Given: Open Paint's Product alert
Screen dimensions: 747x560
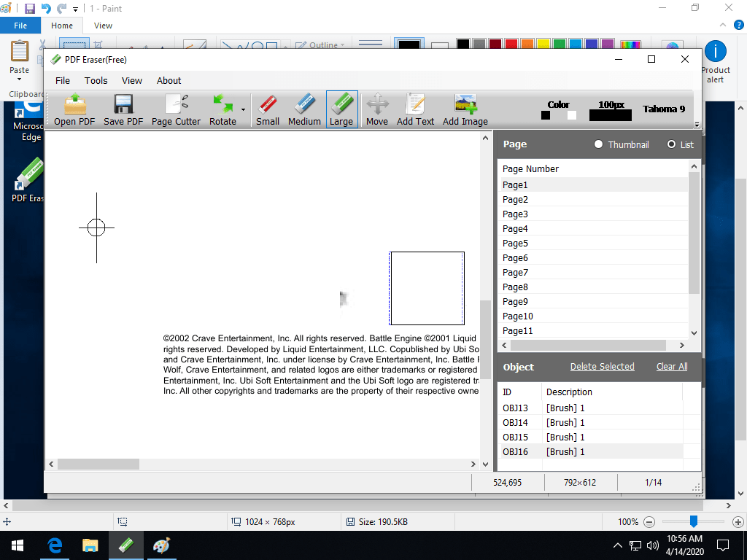Looking at the screenshot, I should point(715,63).
